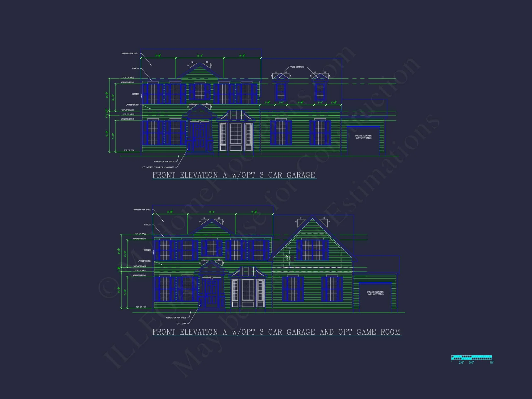Select the 10" COLUMN callout under lower elevation

click(x=182, y=323)
